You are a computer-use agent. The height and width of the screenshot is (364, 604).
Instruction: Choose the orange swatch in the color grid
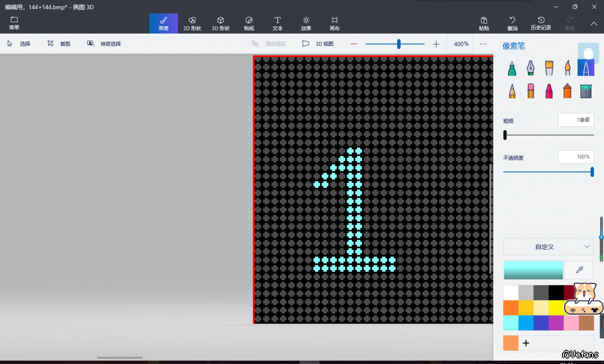[511, 308]
